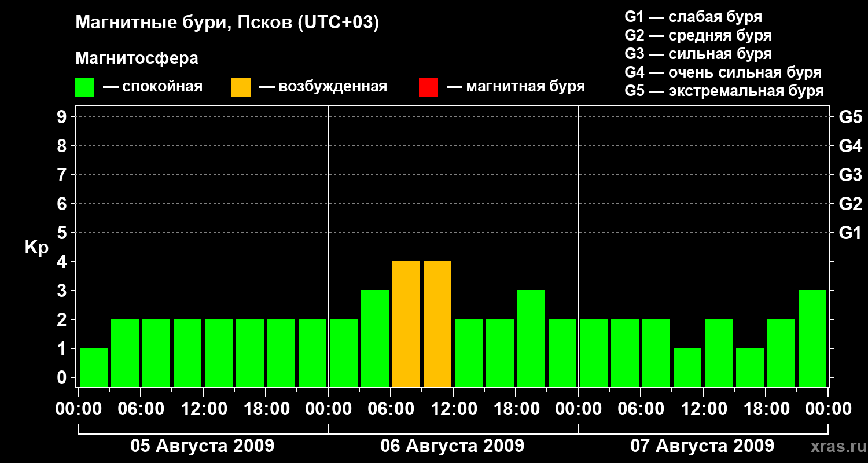Click the Kp 3 bar for 21:00–00:00, 07 Августа
868x463 pixels.
click(x=812, y=338)
